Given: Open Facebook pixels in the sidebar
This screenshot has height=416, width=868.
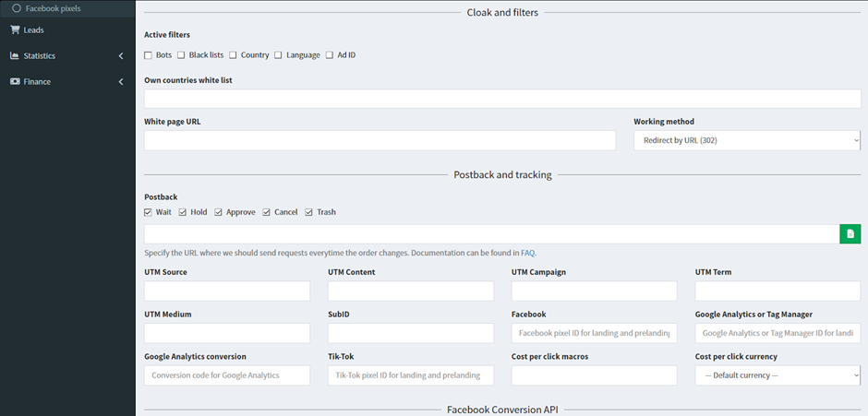Looking at the screenshot, I should coord(53,7).
